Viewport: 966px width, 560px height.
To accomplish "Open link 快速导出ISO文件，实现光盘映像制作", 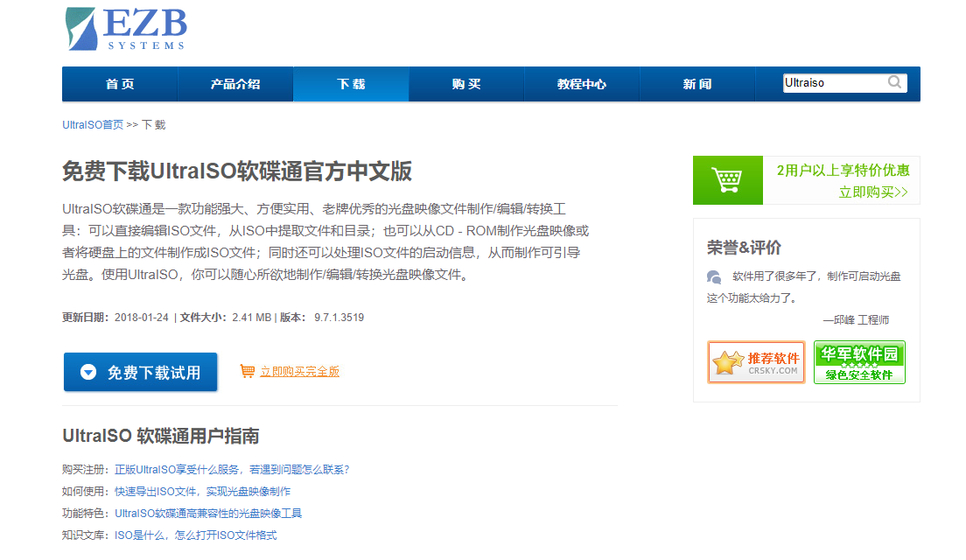I will click(203, 492).
